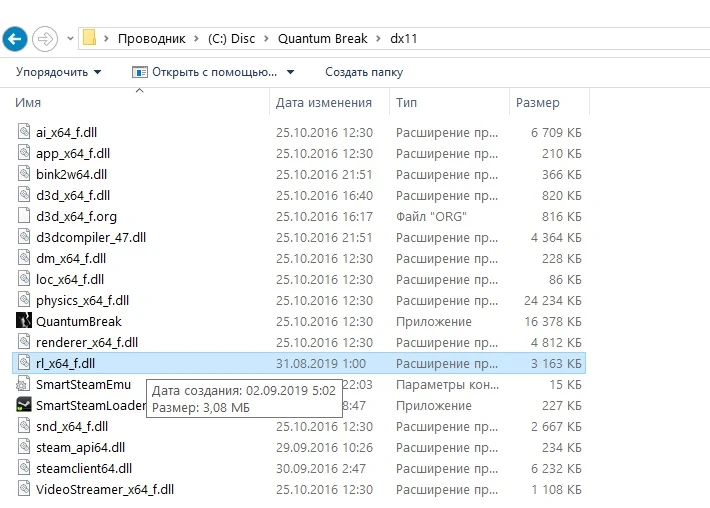Click the file name steam_api64.dll
This screenshot has width=710, height=508.
coord(81,447)
